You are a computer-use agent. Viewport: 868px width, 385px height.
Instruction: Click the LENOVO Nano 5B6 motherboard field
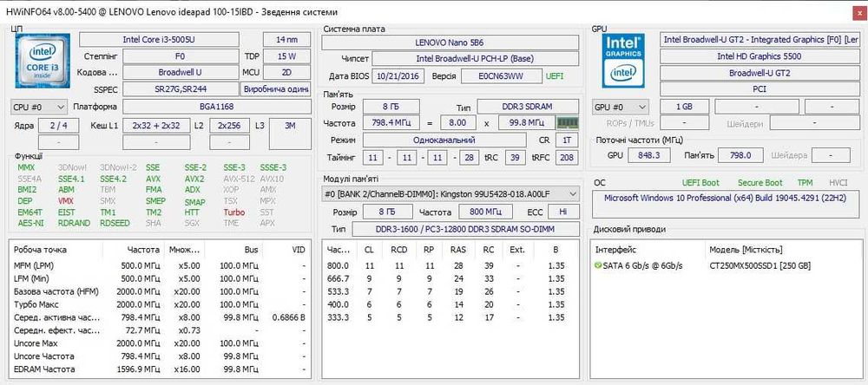click(450, 42)
